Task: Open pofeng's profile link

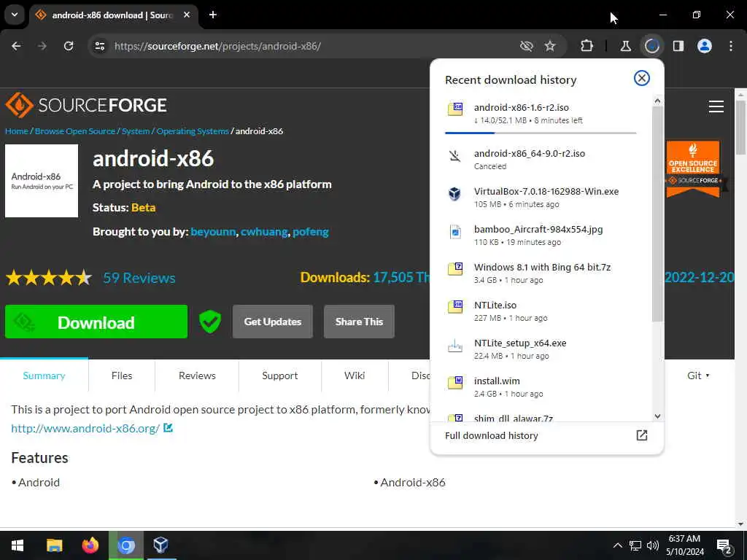Action: tap(311, 232)
